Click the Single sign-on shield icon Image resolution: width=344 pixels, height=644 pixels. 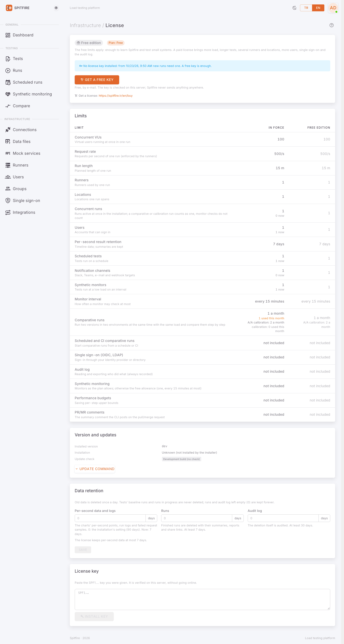[8, 200]
